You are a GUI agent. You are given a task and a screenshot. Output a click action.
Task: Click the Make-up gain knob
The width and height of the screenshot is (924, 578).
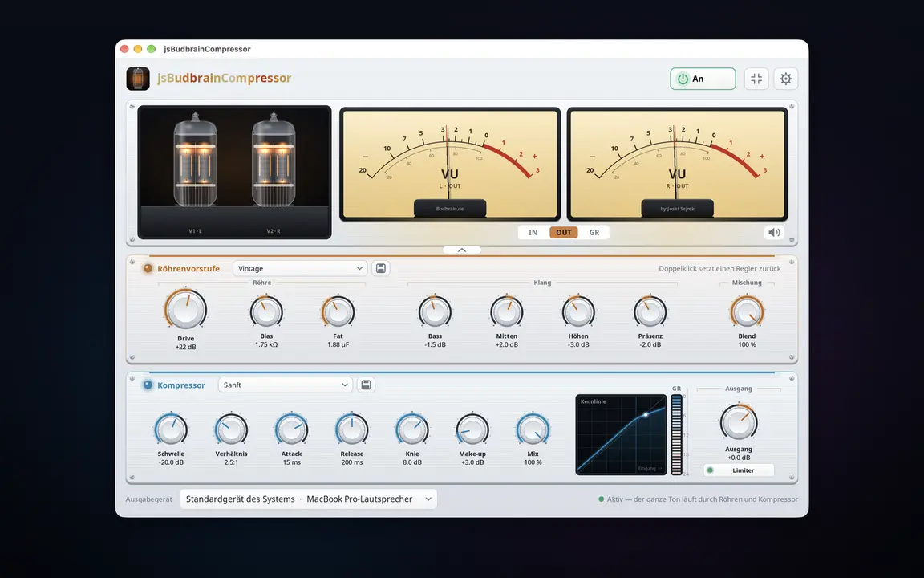click(472, 429)
